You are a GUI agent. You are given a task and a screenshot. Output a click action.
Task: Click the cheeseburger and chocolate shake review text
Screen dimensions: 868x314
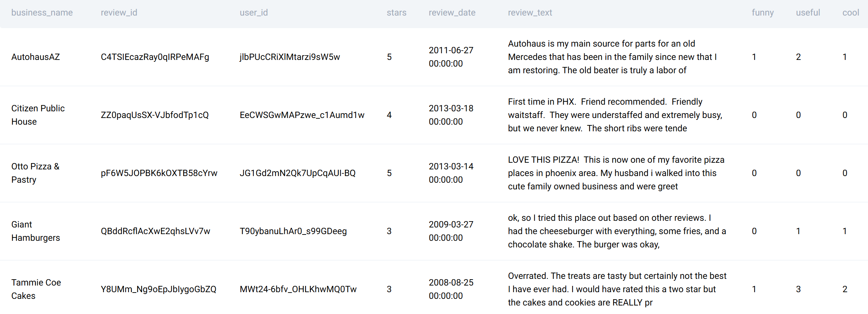click(617, 231)
